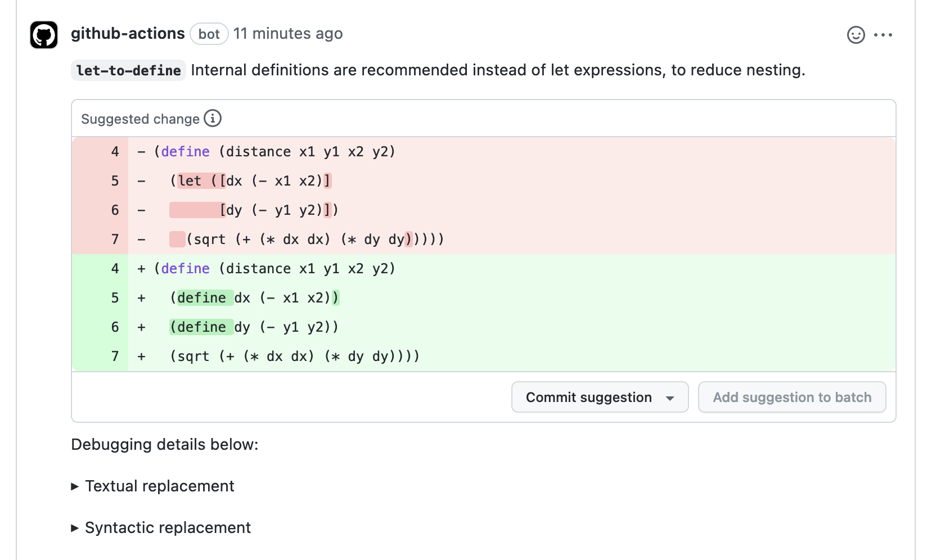Click removed line number 4
This screenshot has width=927, height=560.
[115, 152]
